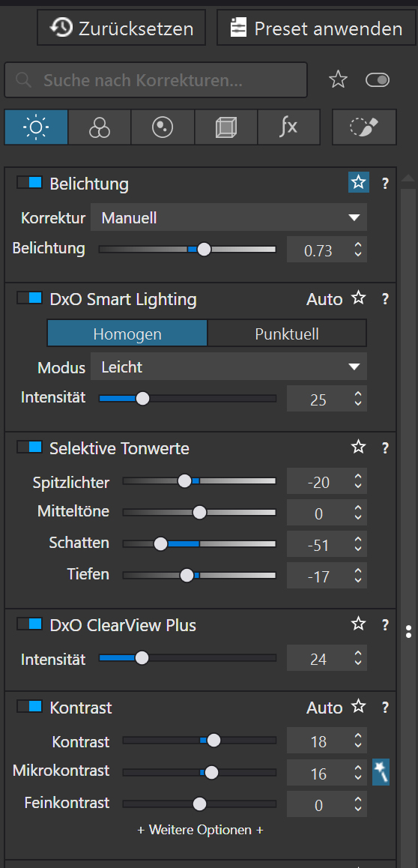Open the Effects tab (fx icon)

tap(288, 127)
